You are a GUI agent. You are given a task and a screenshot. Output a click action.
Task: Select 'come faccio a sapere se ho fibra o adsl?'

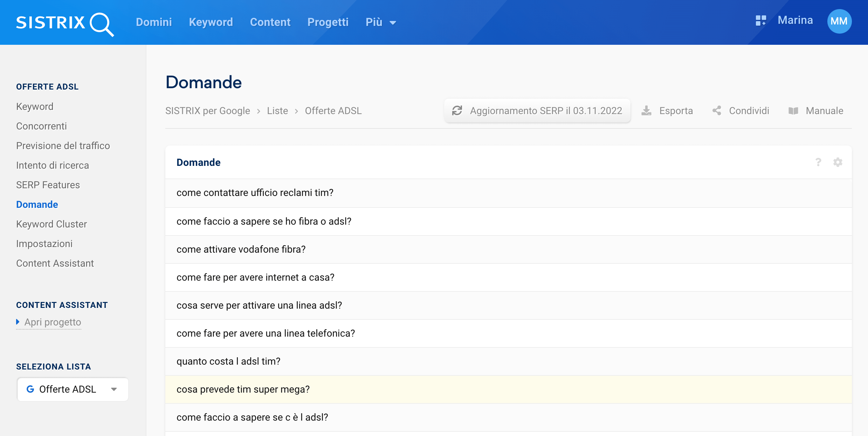[509, 221]
